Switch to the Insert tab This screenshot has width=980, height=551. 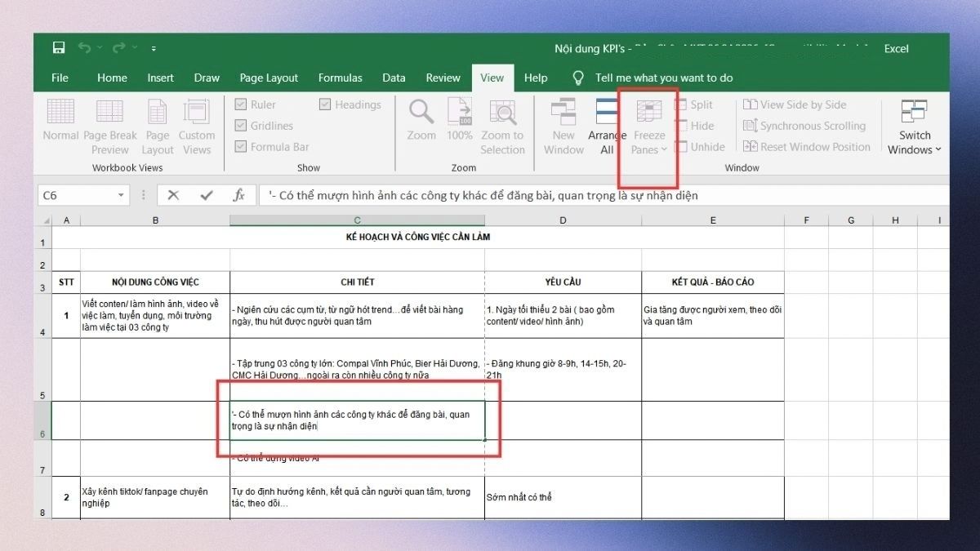(x=161, y=78)
